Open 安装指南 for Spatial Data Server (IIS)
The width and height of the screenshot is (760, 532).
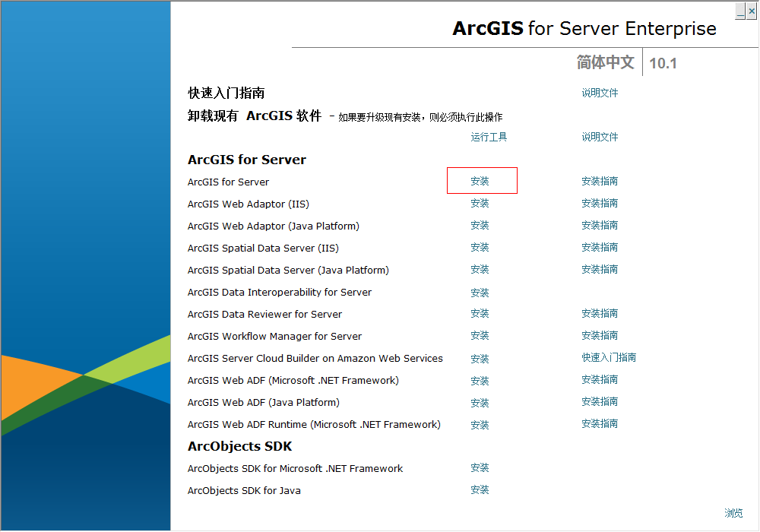(x=600, y=248)
